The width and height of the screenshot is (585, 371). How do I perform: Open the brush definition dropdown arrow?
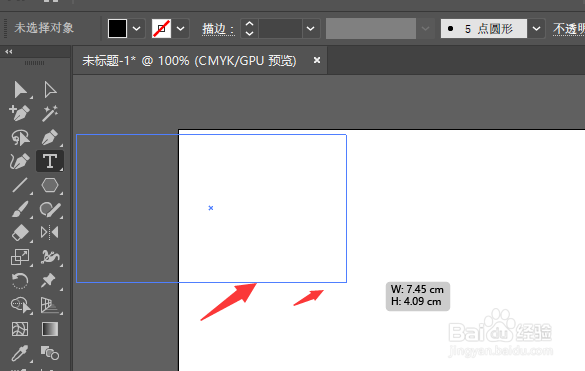[536, 28]
